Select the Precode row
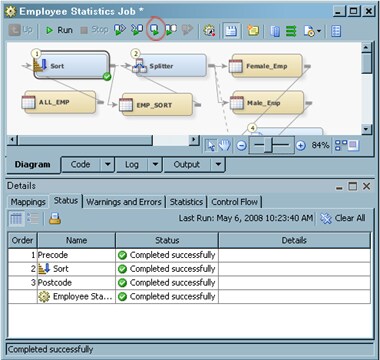 pos(189,255)
